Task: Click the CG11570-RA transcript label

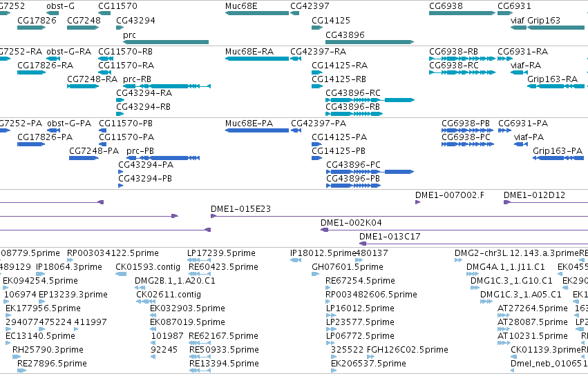Action: [126, 66]
